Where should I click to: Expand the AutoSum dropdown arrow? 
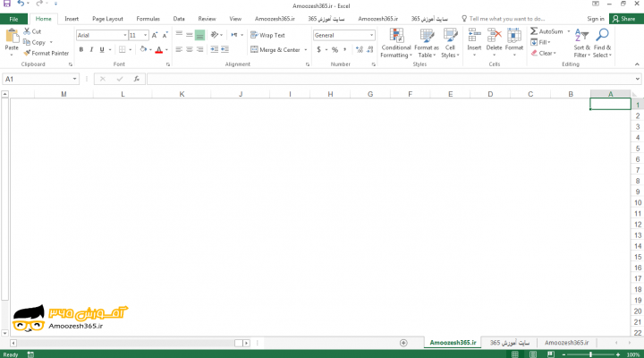pos(569,31)
